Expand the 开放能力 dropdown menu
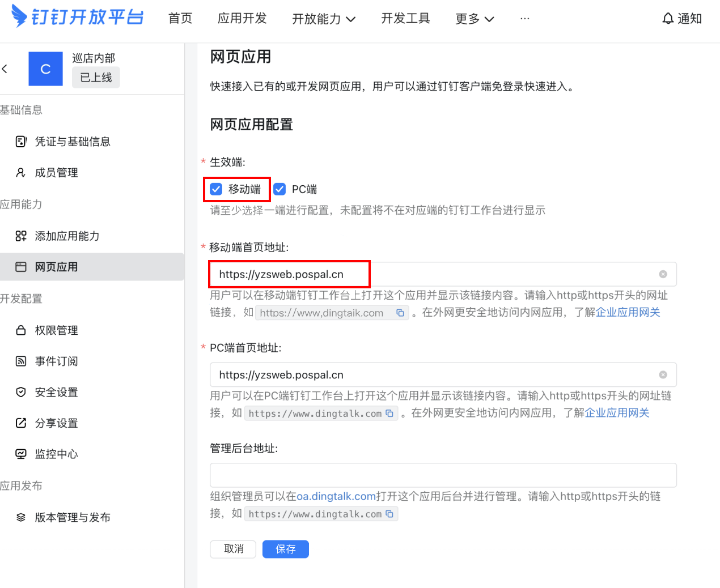The width and height of the screenshot is (720, 588). (x=324, y=19)
